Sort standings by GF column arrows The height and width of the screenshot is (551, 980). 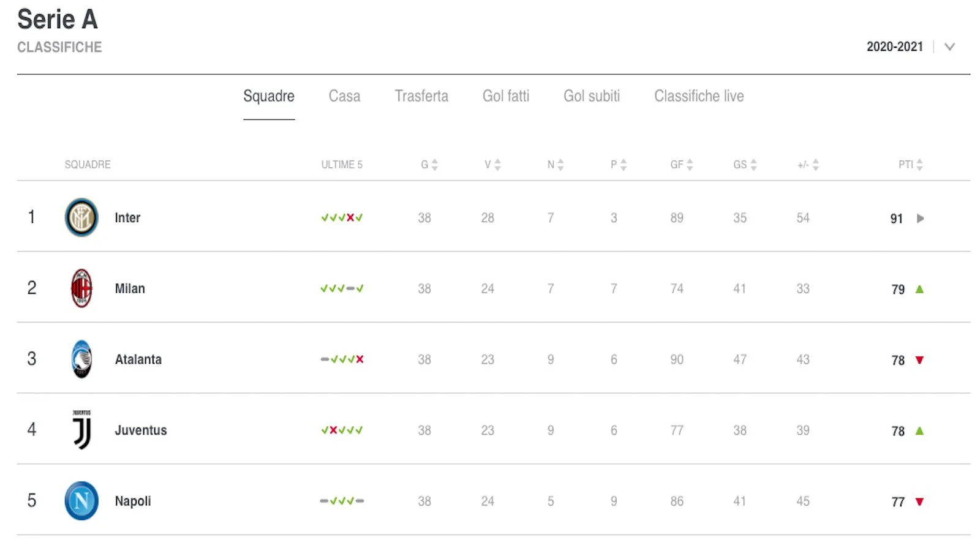pos(690,165)
